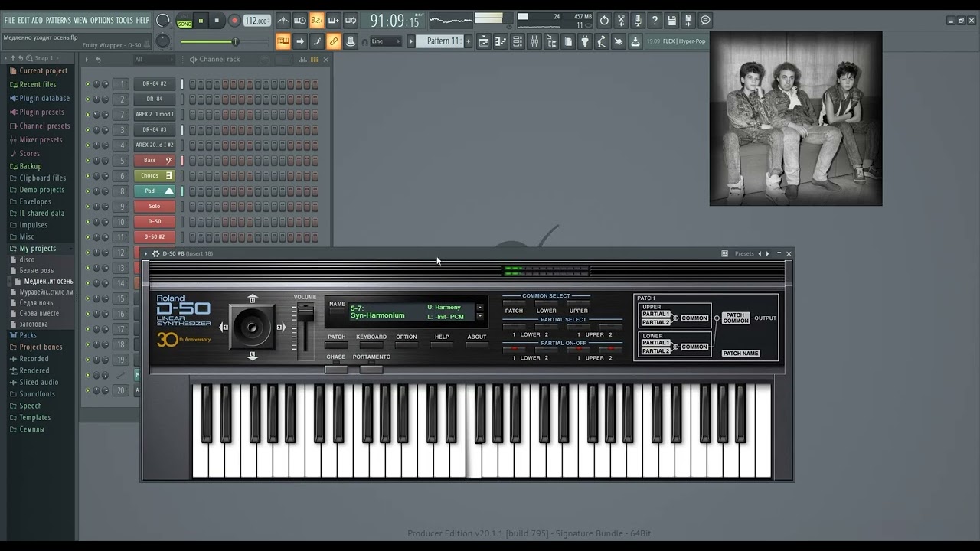Image resolution: width=980 pixels, height=551 pixels.
Task: Click the tempo field showing 112.000
Action: 256,21
